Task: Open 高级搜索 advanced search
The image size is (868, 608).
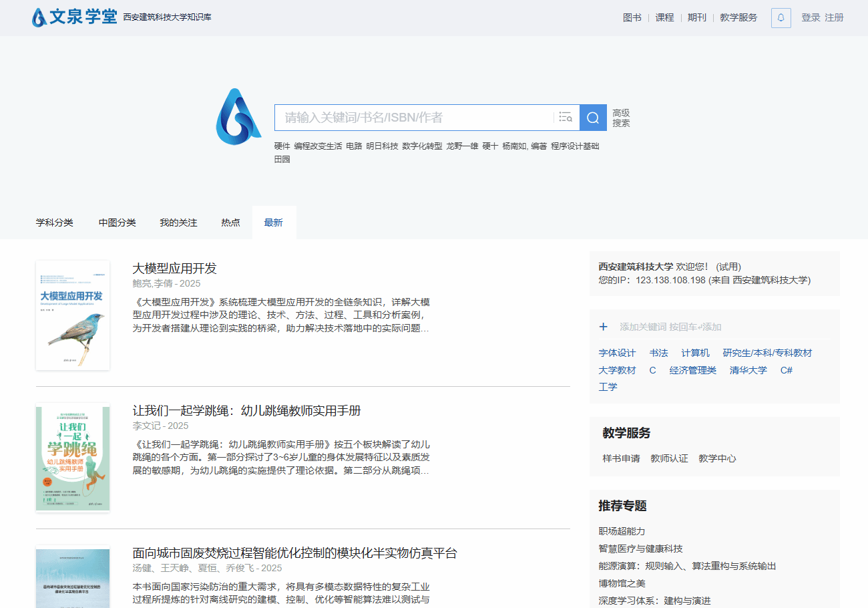Action: point(621,118)
